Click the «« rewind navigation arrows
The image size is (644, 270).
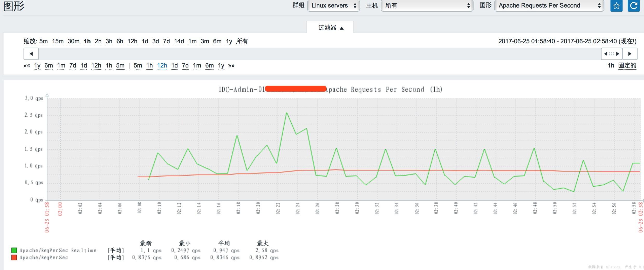(x=27, y=66)
